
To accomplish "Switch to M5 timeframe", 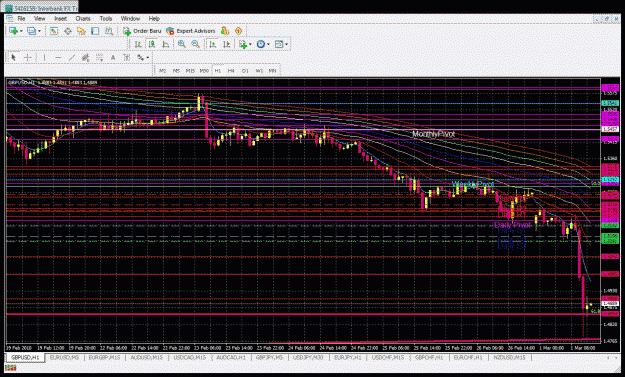I will [176, 71].
